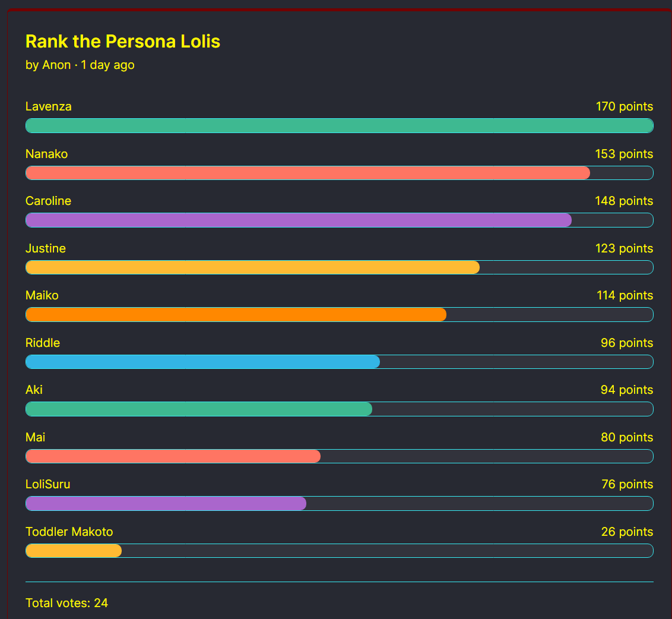This screenshot has height=619, width=672.
Task: Click the orange Maiko result bar
Action: 236,314
